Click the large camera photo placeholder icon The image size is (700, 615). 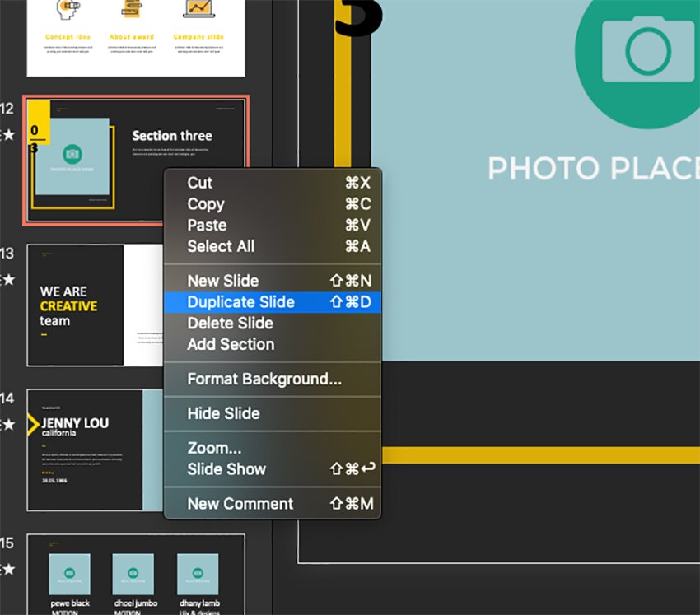coord(637,49)
